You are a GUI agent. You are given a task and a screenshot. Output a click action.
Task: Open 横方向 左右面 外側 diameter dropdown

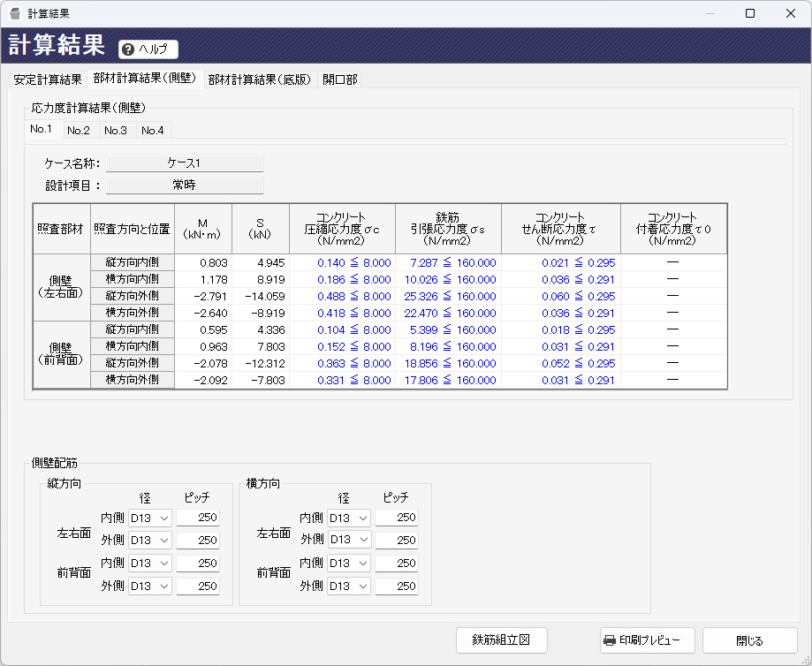click(348, 539)
